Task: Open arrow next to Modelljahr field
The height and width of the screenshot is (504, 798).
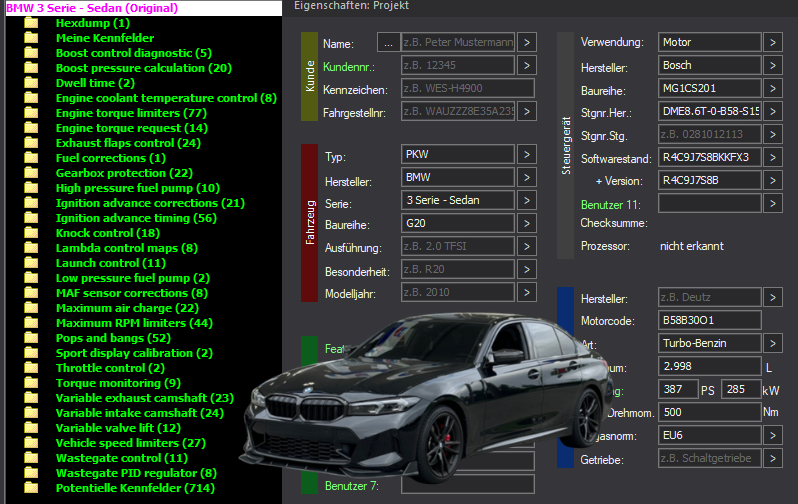Action: point(527,292)
